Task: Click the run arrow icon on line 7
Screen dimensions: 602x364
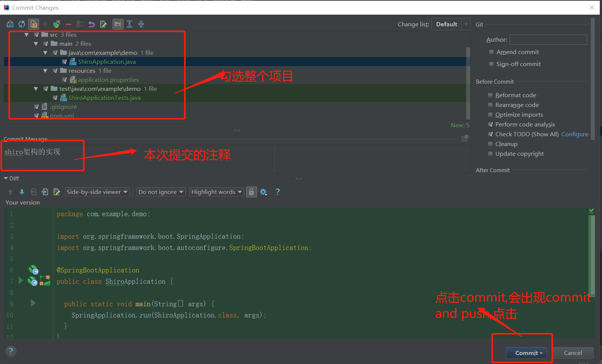Action: [x=21, y=280]
